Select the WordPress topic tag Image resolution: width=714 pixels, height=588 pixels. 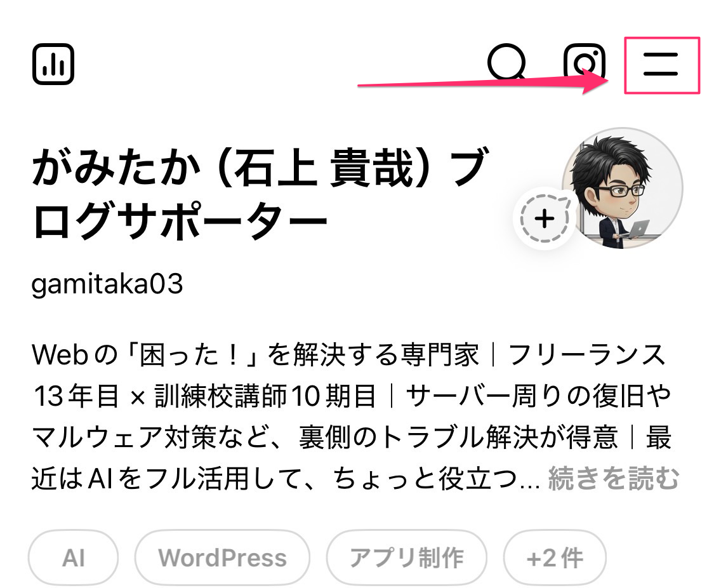222,558
